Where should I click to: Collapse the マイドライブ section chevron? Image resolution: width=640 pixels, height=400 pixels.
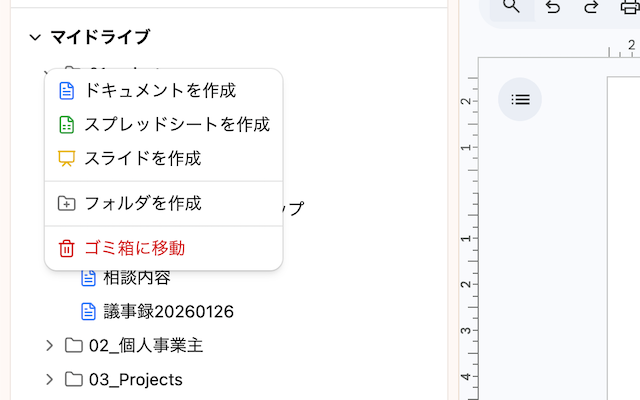[35, 37]
